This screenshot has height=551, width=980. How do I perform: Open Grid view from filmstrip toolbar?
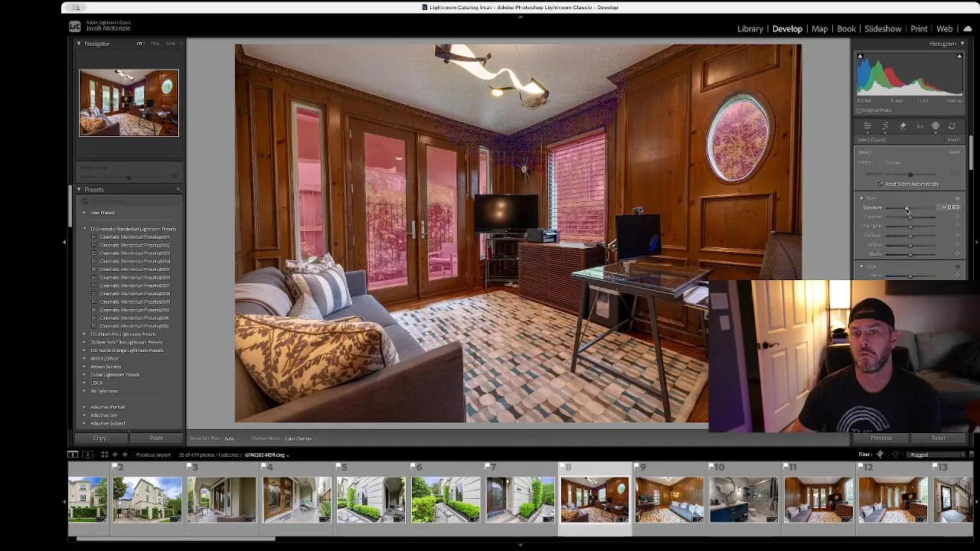(104, 455)
